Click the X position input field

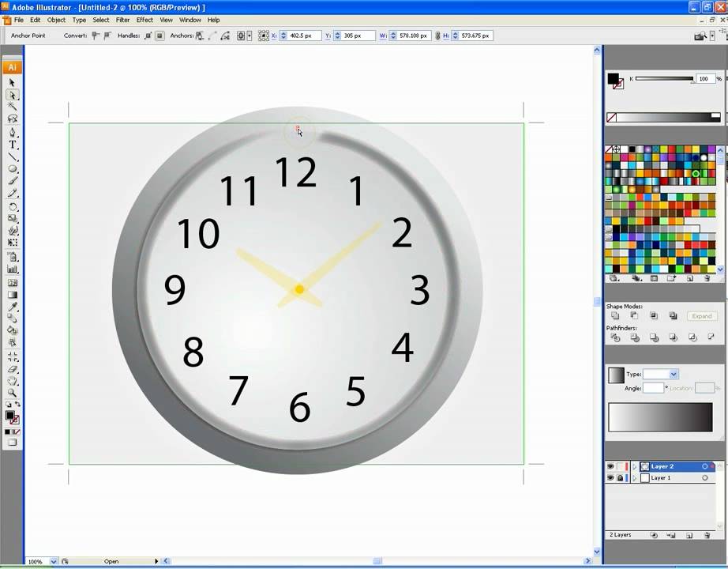[x=304, y=36]
